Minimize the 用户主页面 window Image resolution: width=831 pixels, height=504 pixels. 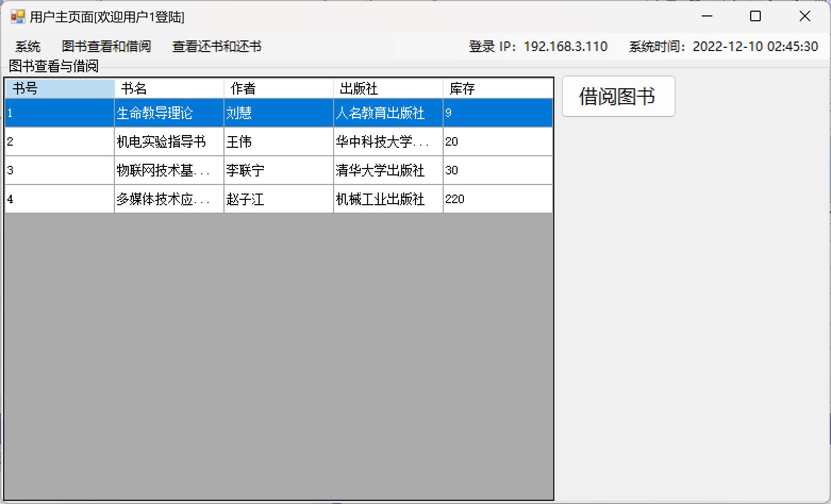click(x=707, y=16)
